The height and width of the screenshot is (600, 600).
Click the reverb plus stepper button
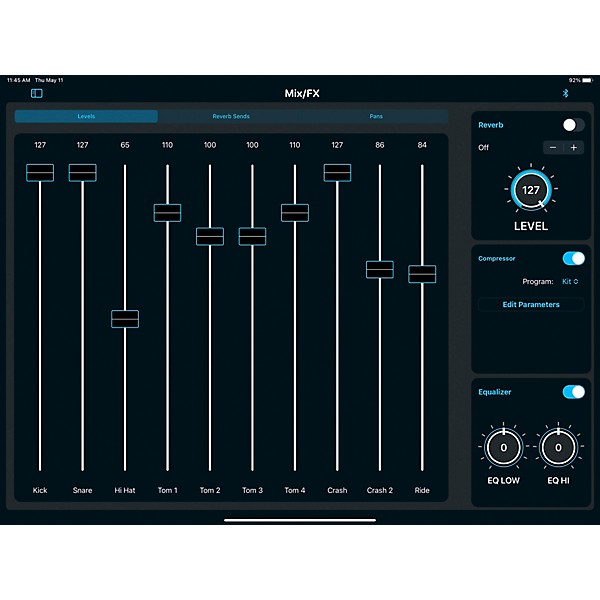(574, 147)
